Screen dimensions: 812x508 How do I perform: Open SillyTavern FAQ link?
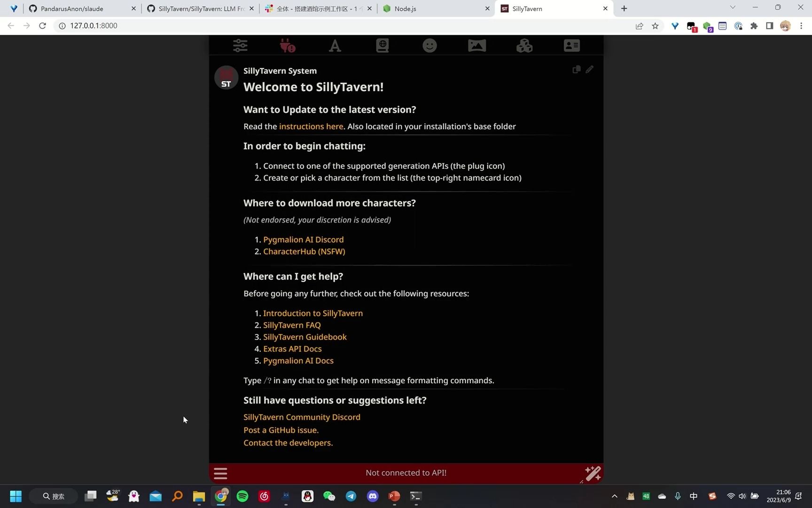292,325
